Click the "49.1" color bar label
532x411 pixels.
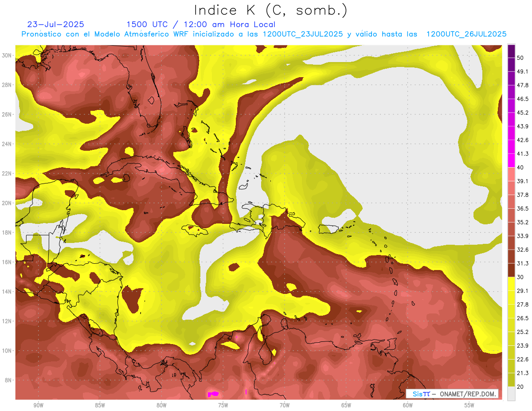[523, 71]
